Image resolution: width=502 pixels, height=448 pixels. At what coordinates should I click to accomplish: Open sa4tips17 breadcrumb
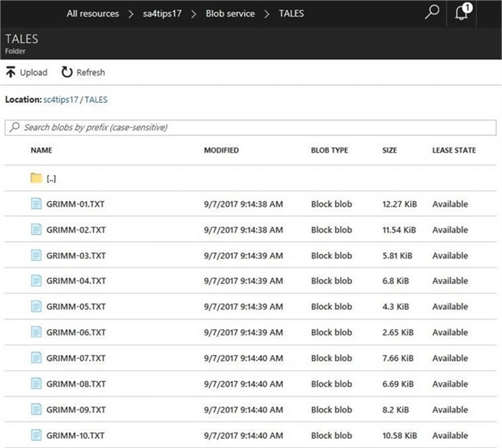(x=162, y=14)
